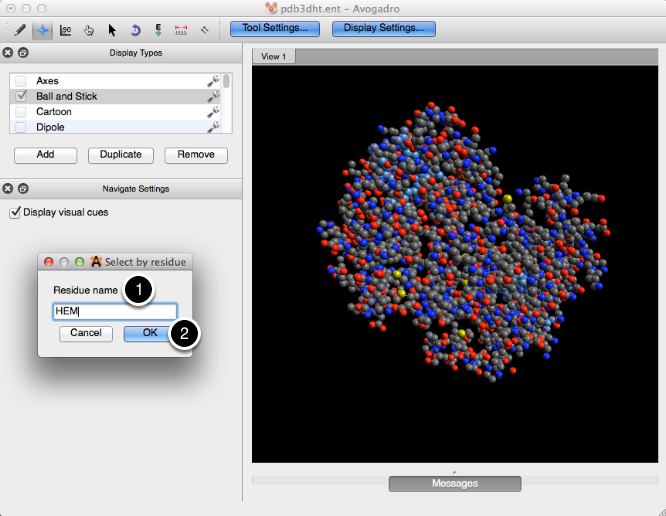Uncheck the Ball and Stick checkbox

click(21, 96)
